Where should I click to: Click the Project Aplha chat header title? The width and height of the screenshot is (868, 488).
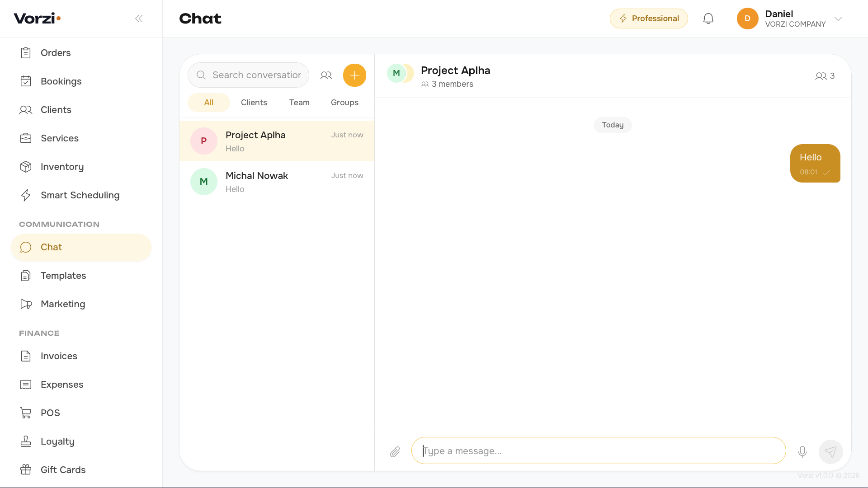pyautogui.click(x=455, y=70)
